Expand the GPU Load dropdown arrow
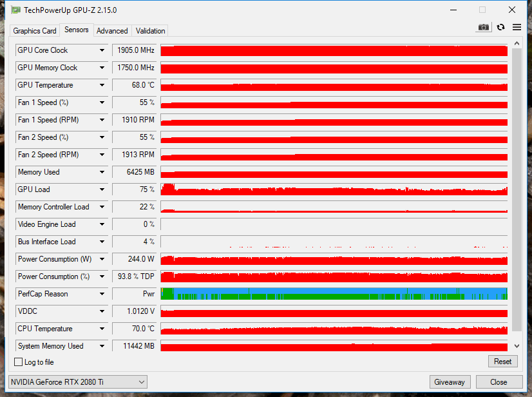 point(102,189)
